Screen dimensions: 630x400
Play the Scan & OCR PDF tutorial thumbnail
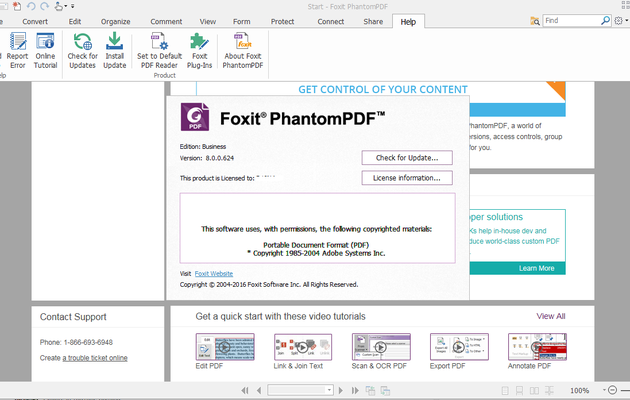pyautogui.click(x=381, y=346)
